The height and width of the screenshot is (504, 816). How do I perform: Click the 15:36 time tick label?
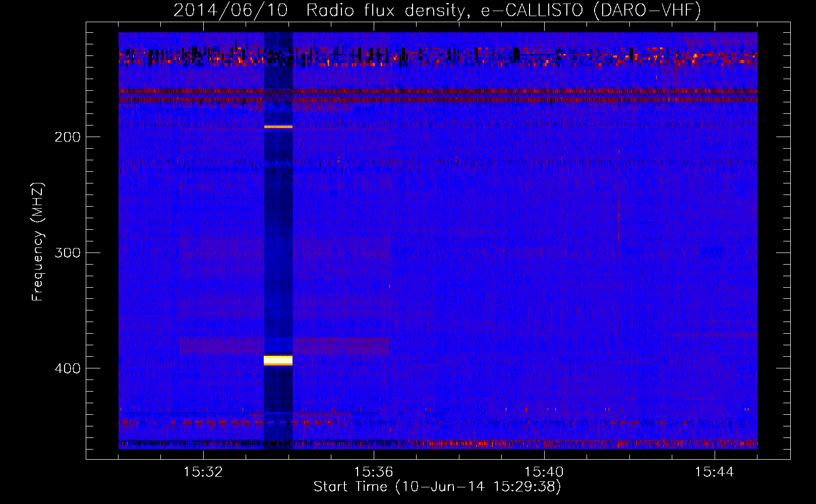pyautogui.click(x=374, y=472)
